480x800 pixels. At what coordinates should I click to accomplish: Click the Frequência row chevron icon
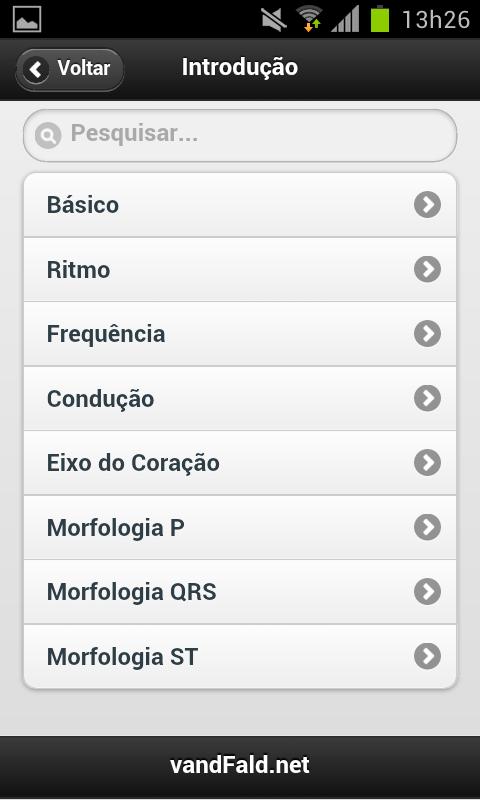(x=427, y=334)
